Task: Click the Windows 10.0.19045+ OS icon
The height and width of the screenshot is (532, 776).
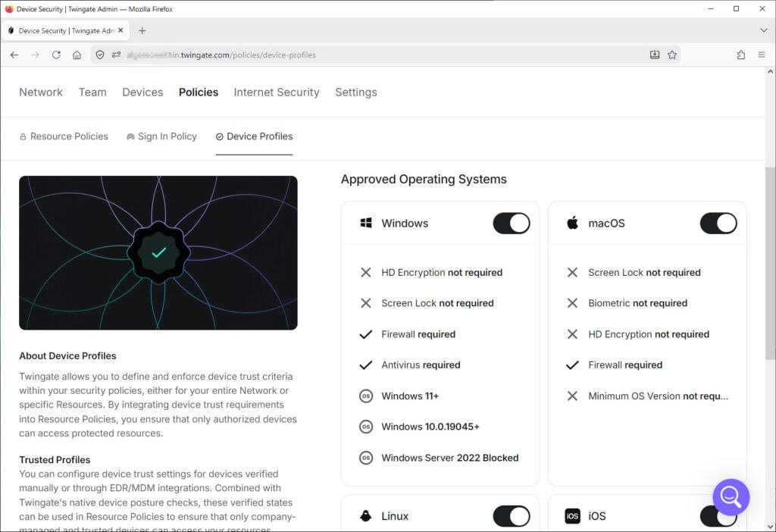Action: [x=366, y=427]
